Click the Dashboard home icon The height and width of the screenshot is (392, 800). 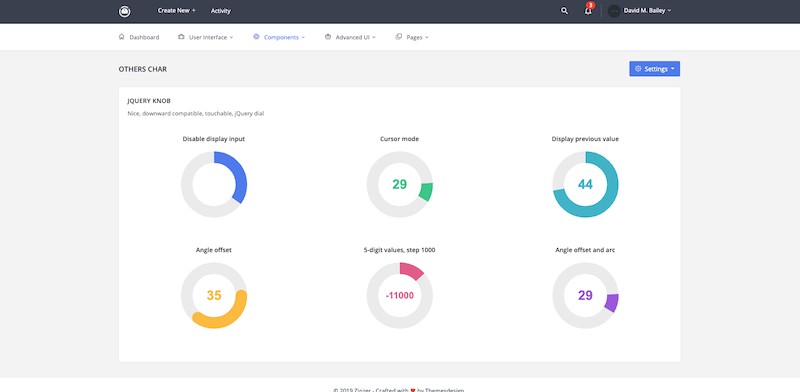[x=121, y=37]
